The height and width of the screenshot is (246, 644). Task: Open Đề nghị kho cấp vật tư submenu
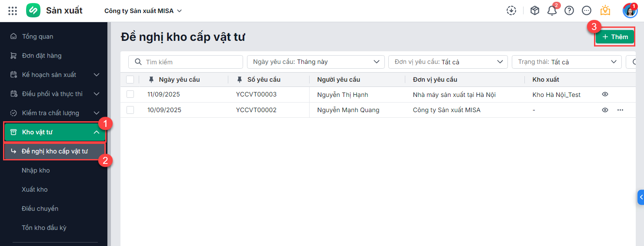(54, 151)
